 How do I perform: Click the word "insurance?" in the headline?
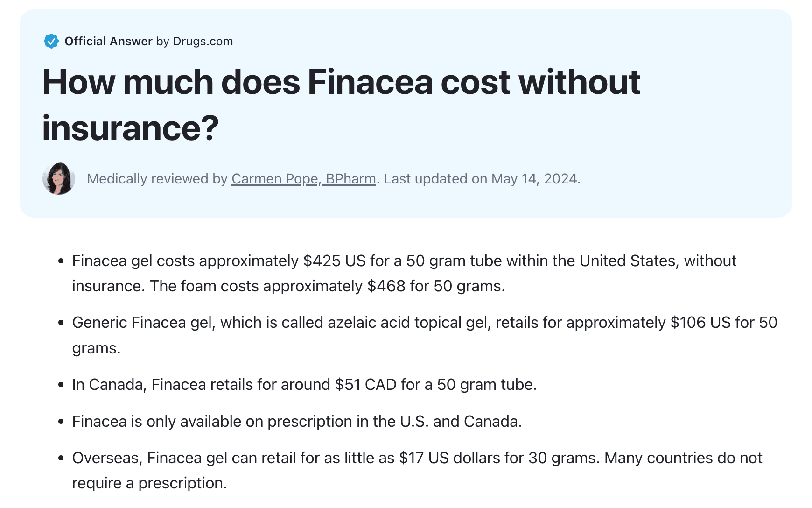[x=130, y=128]
